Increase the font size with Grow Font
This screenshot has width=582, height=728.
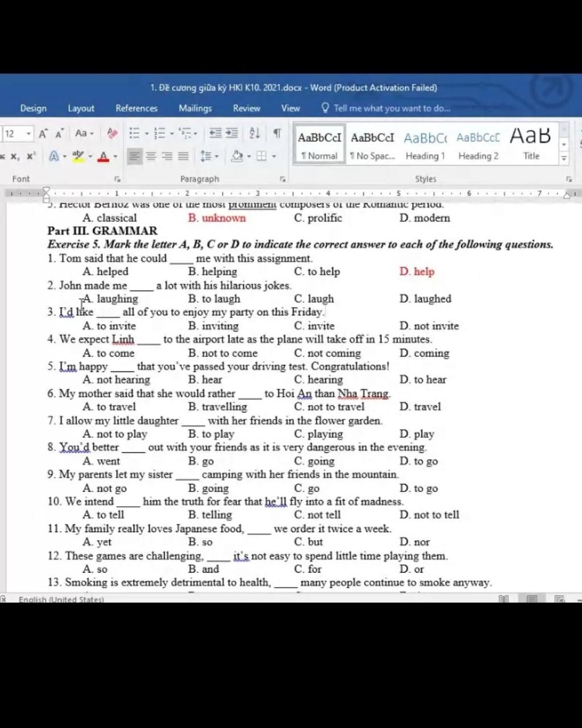(x=43, y=134)
